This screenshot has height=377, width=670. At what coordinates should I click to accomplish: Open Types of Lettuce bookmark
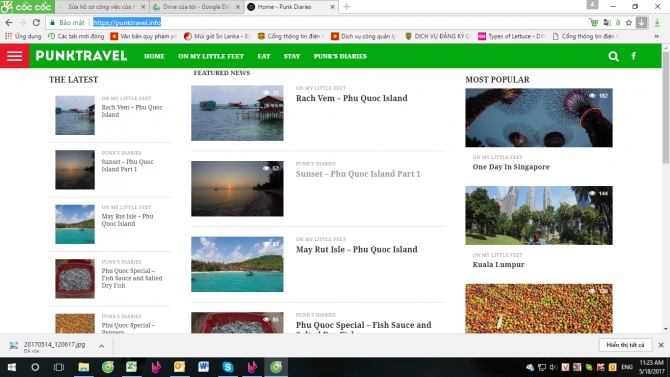[x=511, y=36]
